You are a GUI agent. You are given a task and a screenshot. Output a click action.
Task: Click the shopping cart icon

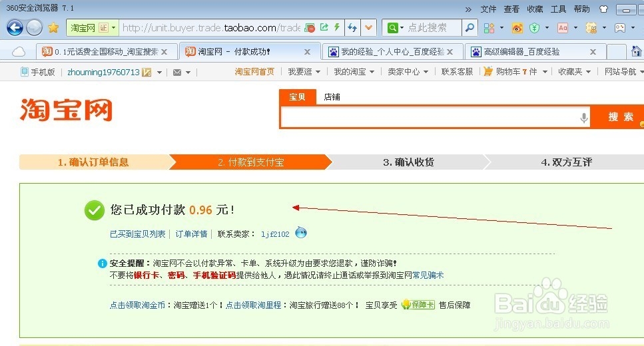tap(487, 71)
